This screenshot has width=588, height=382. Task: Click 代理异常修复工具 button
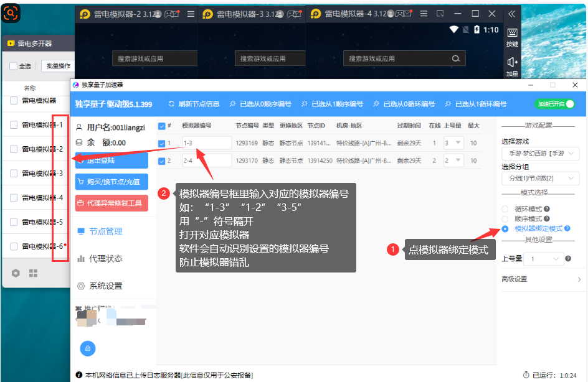(111, 203)
